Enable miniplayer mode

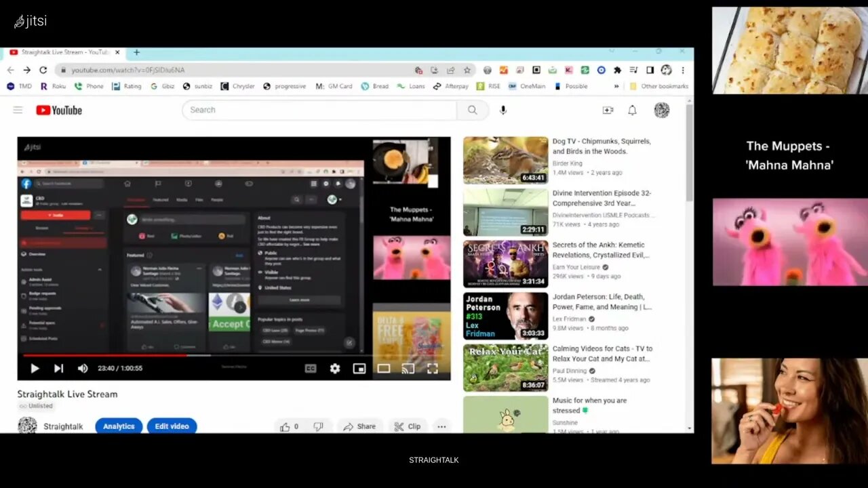tap(359, 368)
